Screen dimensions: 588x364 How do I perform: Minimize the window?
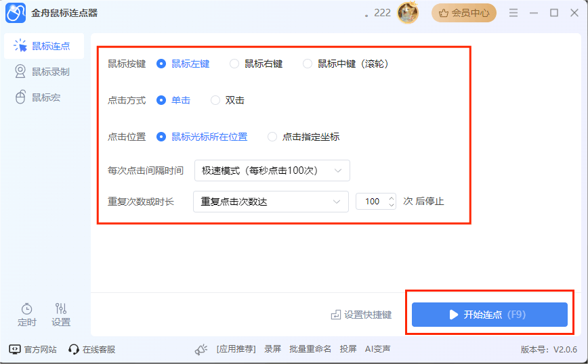[534, 13]
